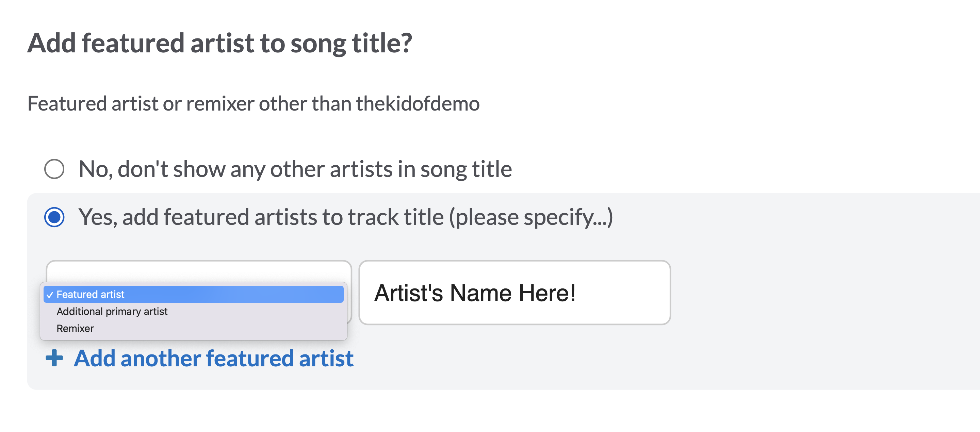Click empty white space right of the heading
The height and width of the screenshot is (432, 980).
(685, 43)
